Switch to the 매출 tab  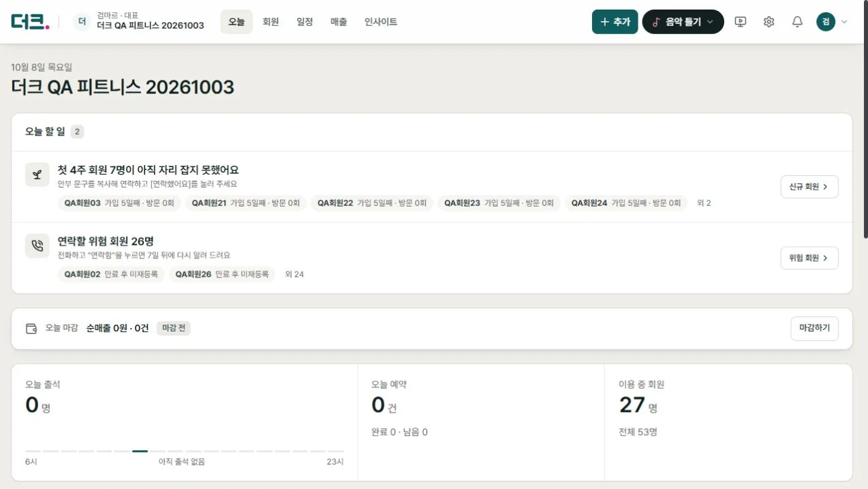(339, 22)
